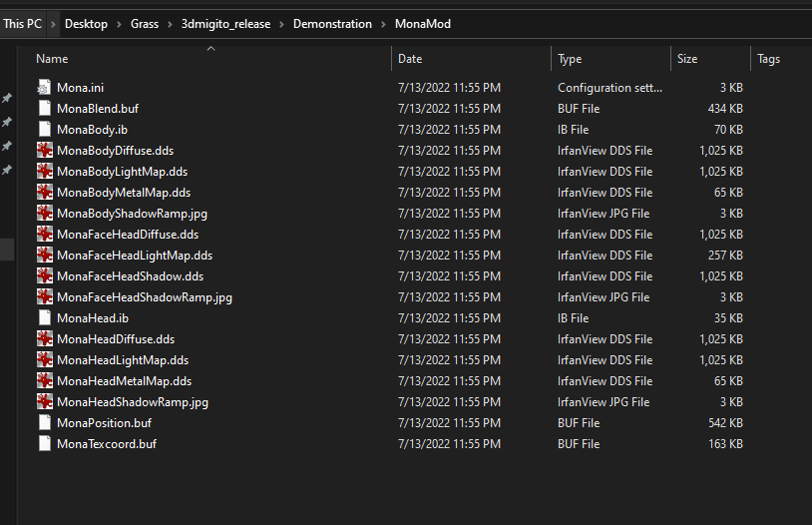Click the 542 KB size of MonaPosition.buf
The image size is (812, 525).
pos(725,423)
